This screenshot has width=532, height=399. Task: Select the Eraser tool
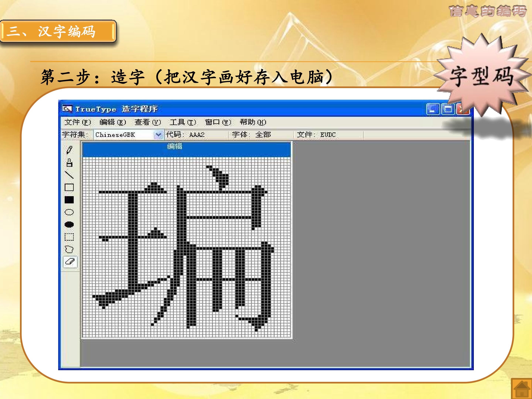70,262
